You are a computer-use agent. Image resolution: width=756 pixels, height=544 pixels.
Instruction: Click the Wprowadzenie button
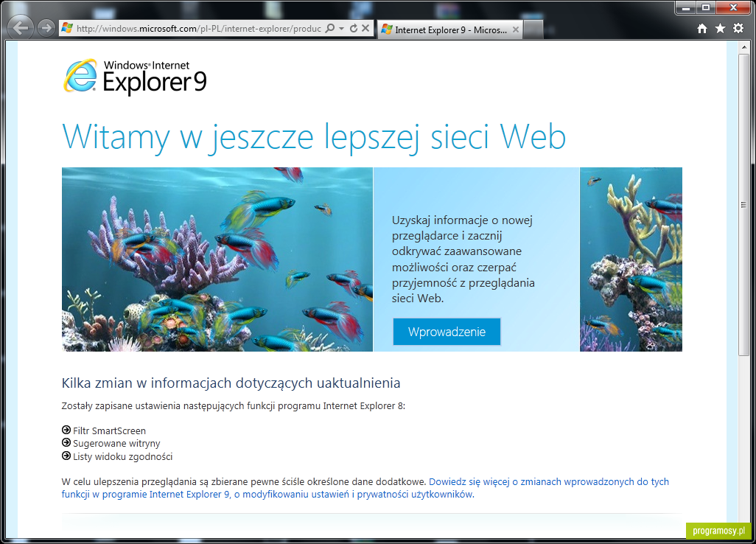tap(447, 332)
